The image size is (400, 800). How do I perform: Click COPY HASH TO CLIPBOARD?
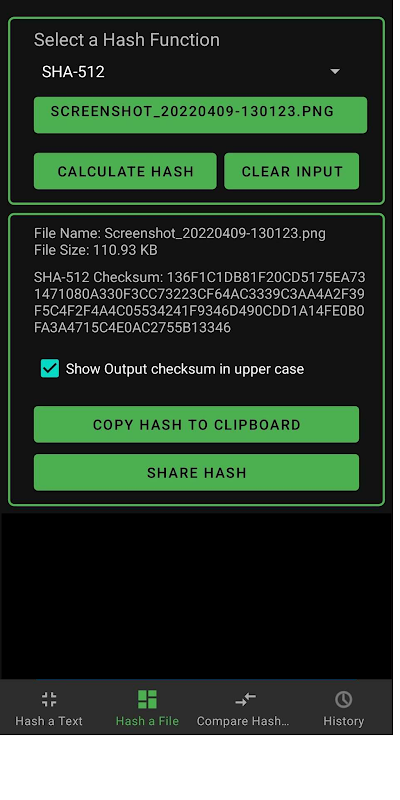(196, 424)
